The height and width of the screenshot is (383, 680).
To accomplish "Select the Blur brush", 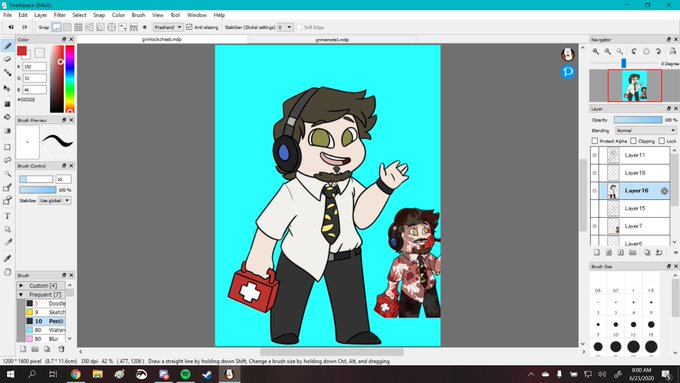I will [46, 338].
